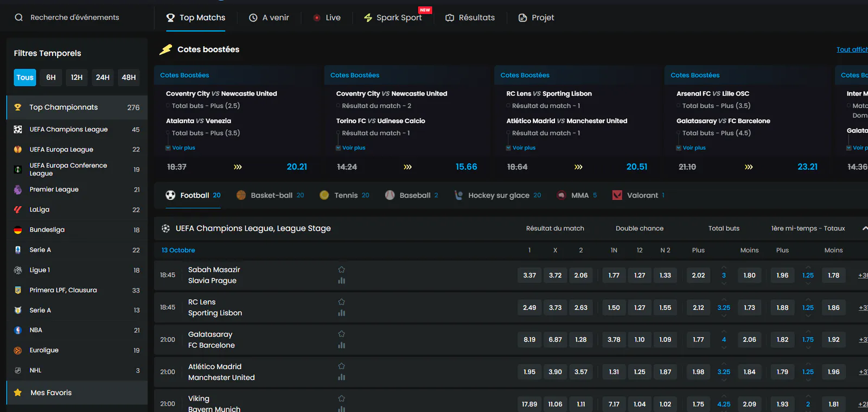Open Mes Favoris section

(x=77, y=392)
